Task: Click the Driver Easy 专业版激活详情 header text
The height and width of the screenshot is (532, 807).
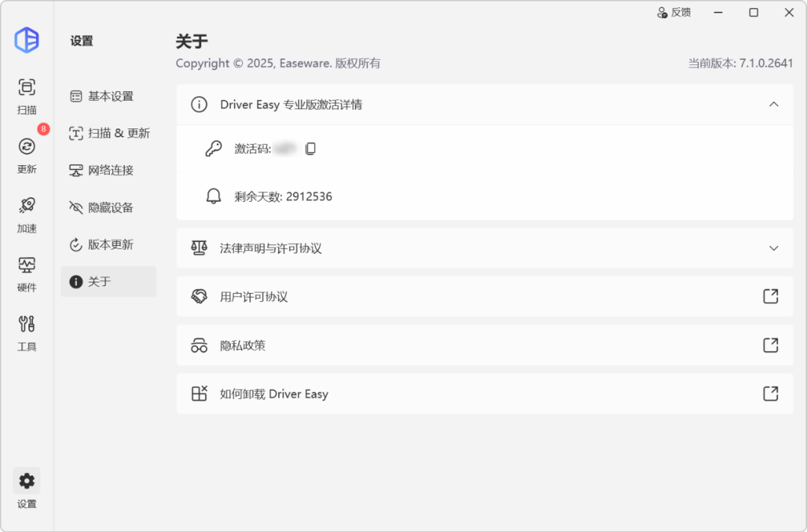Action: point(291,105)
